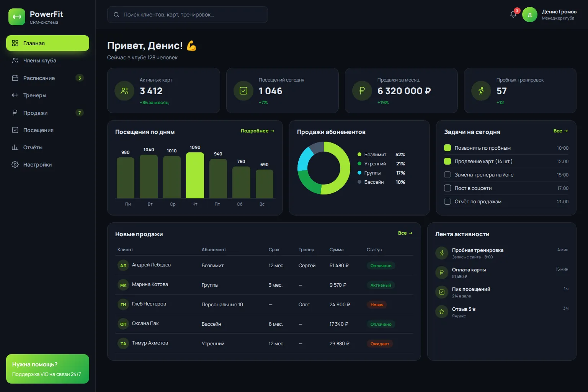Click the Оплачено status of Андрей Лебедев

click(381, 266)
